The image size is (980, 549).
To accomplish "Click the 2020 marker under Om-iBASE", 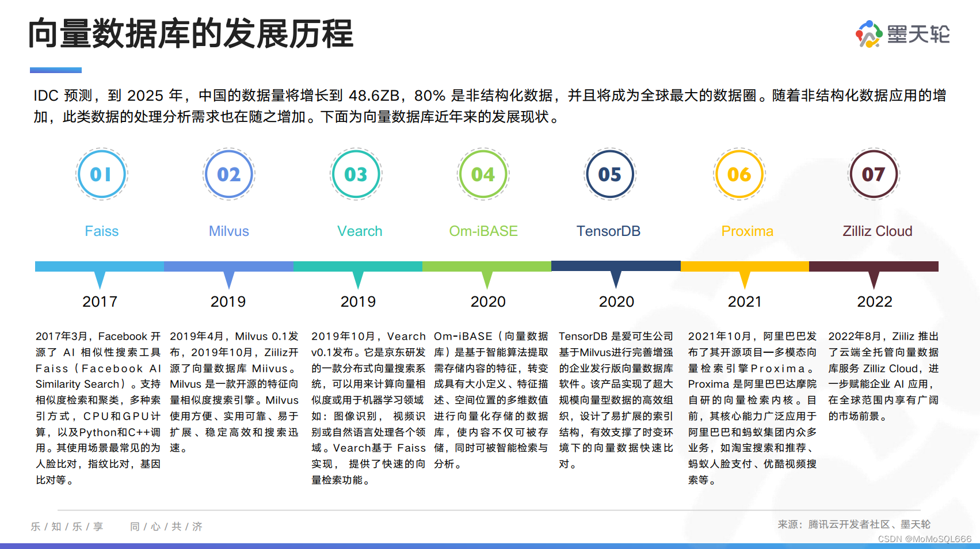I will 488,302.
